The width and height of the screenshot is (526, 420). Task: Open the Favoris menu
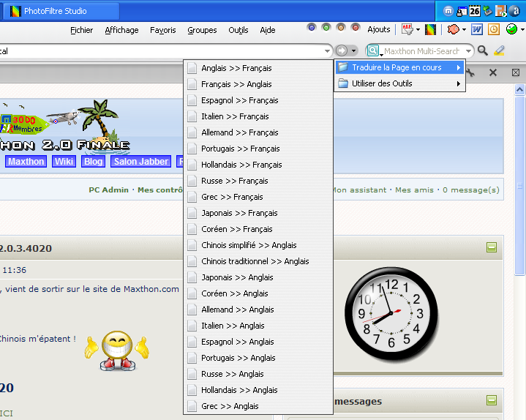(x=162, y=30)
